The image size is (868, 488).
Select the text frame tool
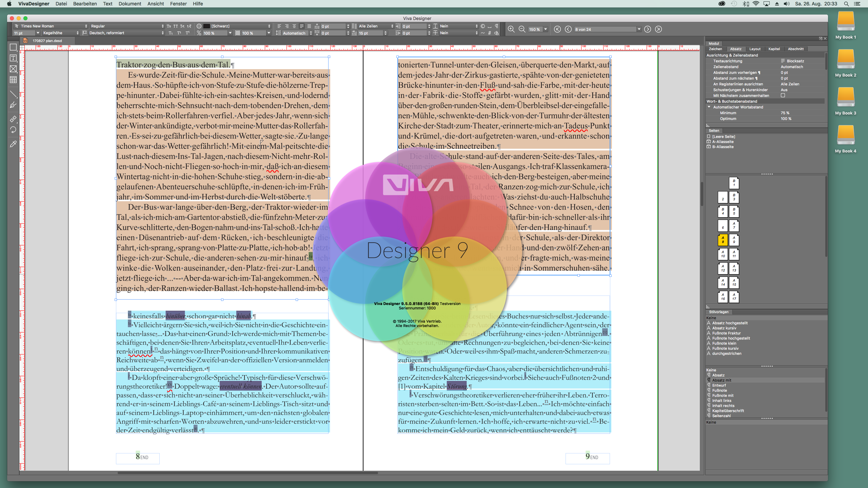point(13,58)
